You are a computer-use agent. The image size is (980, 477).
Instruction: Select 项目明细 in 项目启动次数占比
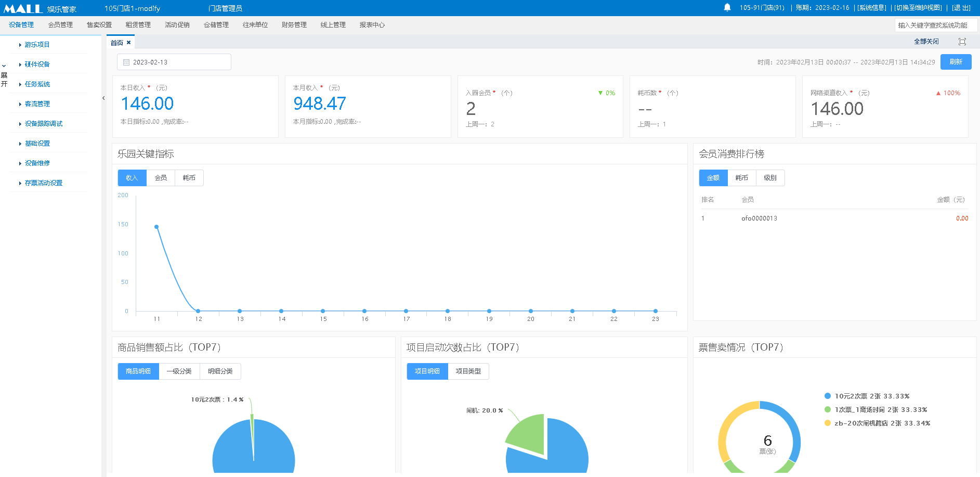click(x=427, y=371)
